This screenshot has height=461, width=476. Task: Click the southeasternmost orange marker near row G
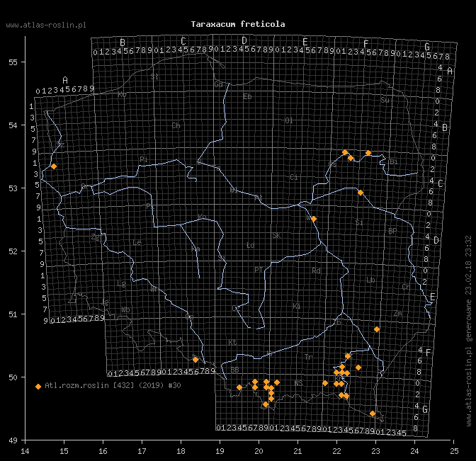(x=373, y=414)
